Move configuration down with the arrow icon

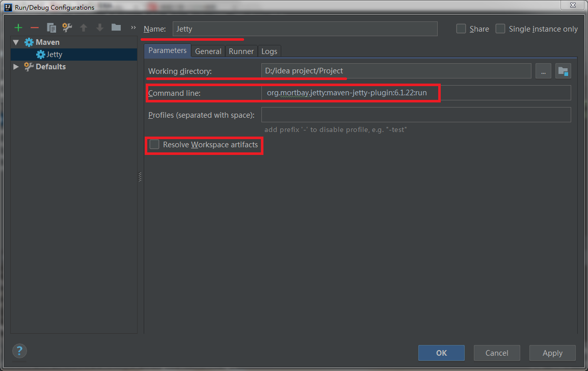[100, 28]
